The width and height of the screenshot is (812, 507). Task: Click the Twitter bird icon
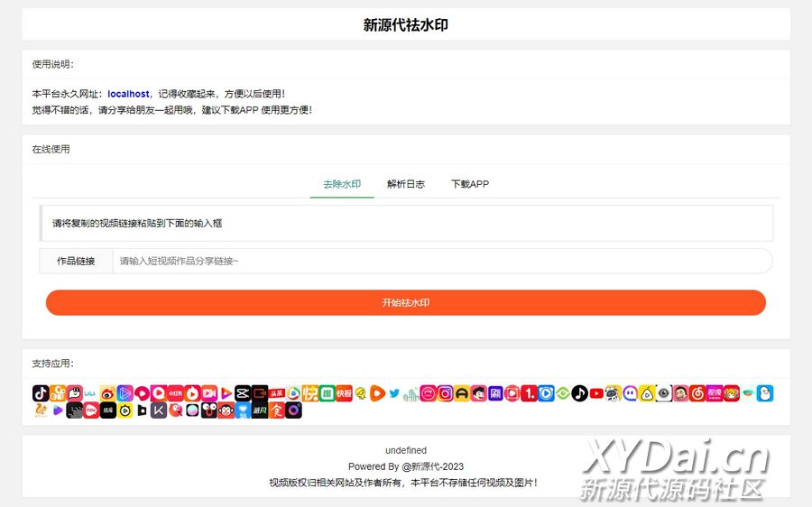tap(394, 393)
